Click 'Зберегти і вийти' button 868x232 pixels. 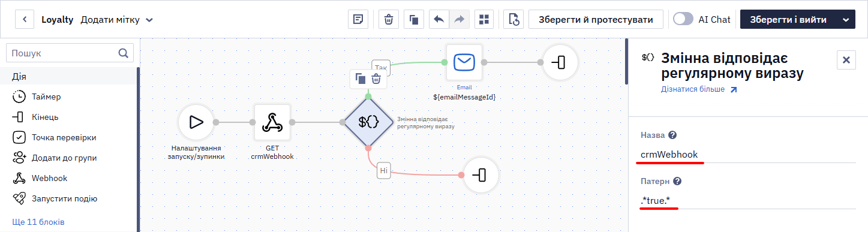(x=788, y=19)
